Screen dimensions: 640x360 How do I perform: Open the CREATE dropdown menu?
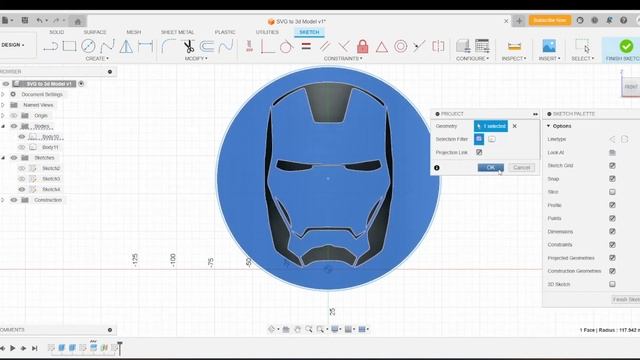pyautogui.click(x=97, y=59)
